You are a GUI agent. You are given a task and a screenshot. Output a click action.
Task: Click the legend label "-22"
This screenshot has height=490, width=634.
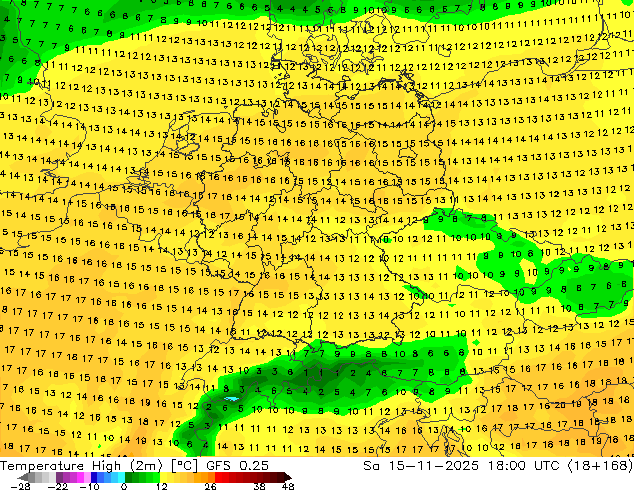[58, 487]
